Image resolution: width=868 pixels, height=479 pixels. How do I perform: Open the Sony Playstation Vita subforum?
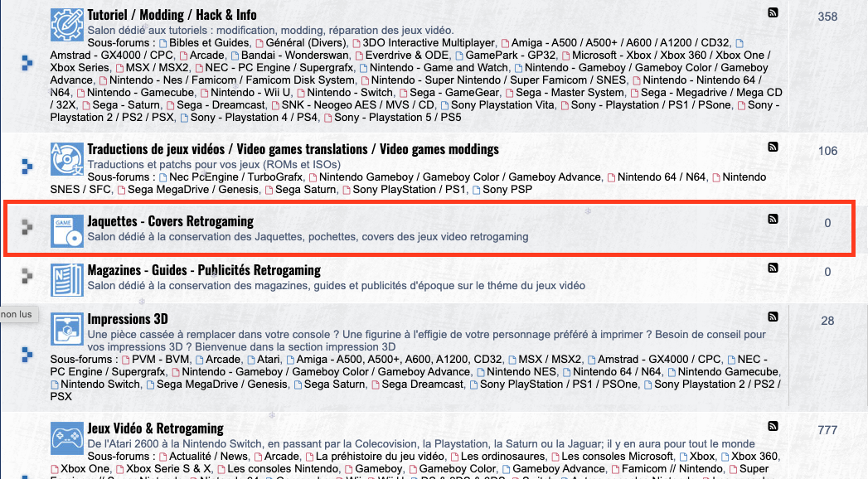502,104
